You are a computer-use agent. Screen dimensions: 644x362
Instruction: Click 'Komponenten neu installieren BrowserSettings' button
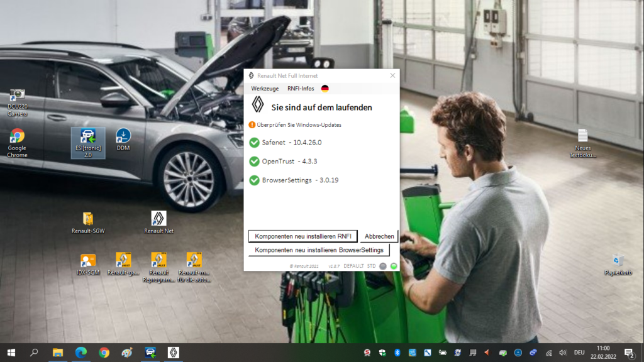point(319,250)
